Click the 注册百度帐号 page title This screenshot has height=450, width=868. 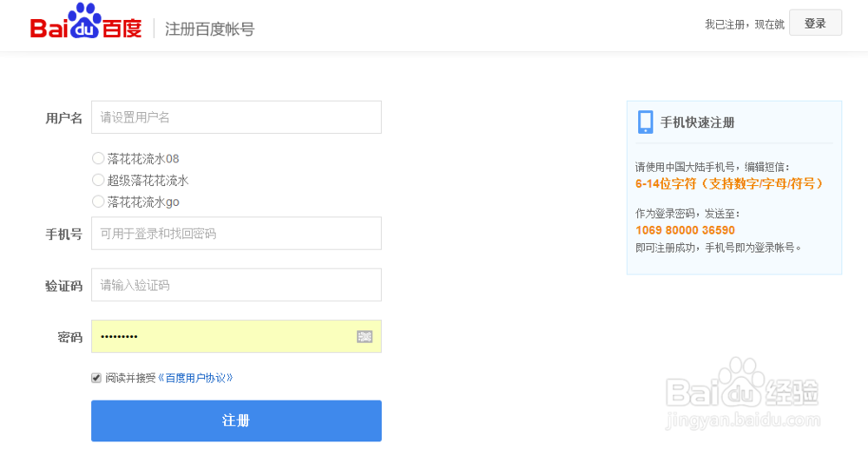(209, 29)
